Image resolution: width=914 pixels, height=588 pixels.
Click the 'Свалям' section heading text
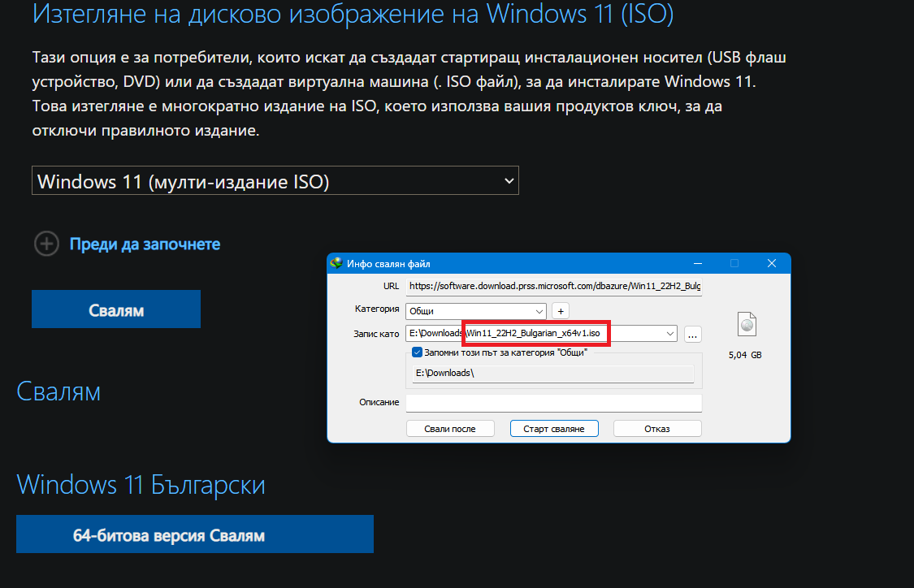click(58, 391)
